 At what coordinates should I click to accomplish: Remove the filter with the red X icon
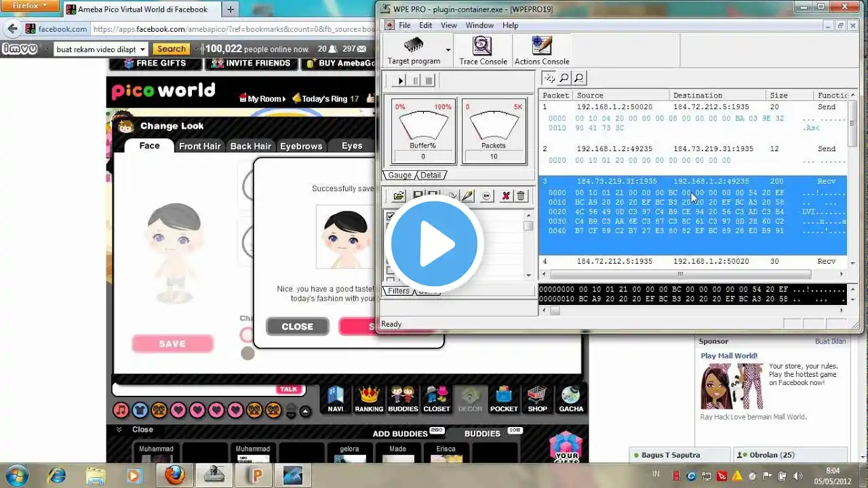pos(505,196)
